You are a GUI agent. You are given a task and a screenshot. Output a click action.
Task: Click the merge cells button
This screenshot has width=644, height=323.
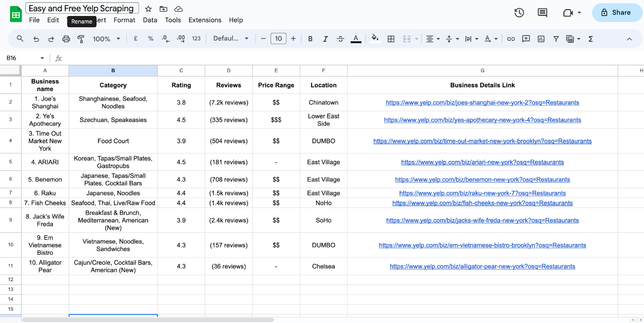(x=407, y=39)
